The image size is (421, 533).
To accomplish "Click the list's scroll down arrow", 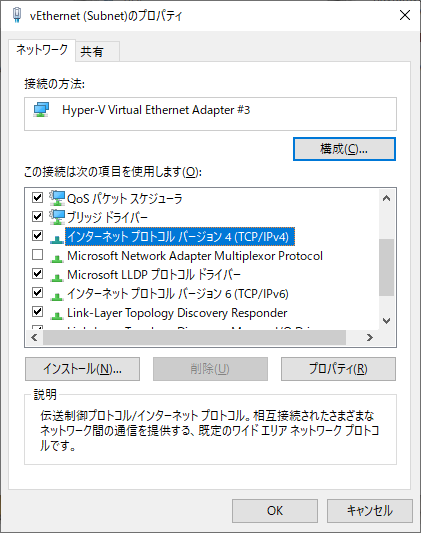I will pyautogui.click(x=386, y=321).
